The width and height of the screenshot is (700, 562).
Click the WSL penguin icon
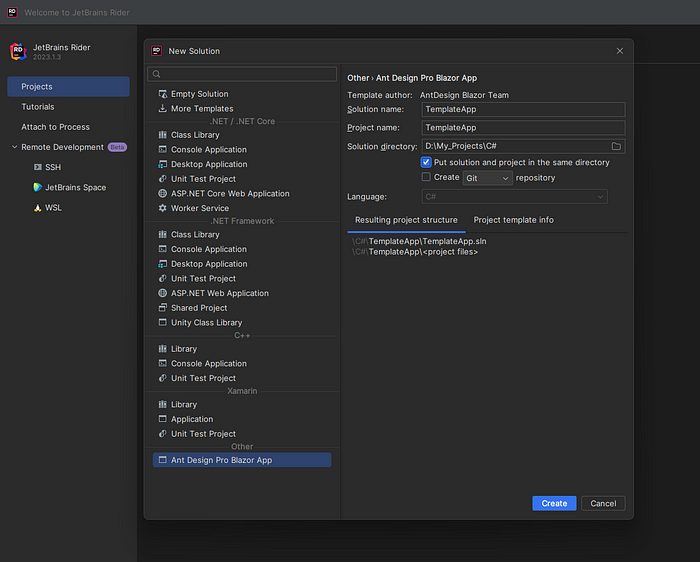[38, 208]
